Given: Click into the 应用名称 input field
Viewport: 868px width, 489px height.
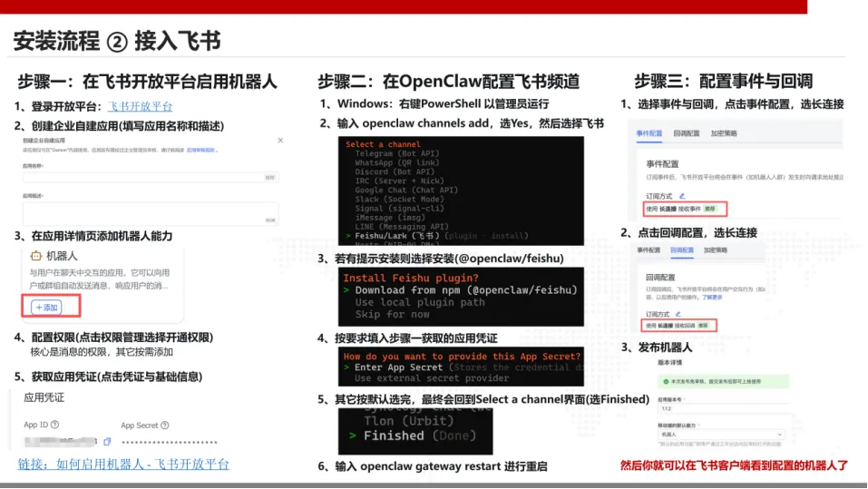Looking at the screenshot, I should [151, 177].
